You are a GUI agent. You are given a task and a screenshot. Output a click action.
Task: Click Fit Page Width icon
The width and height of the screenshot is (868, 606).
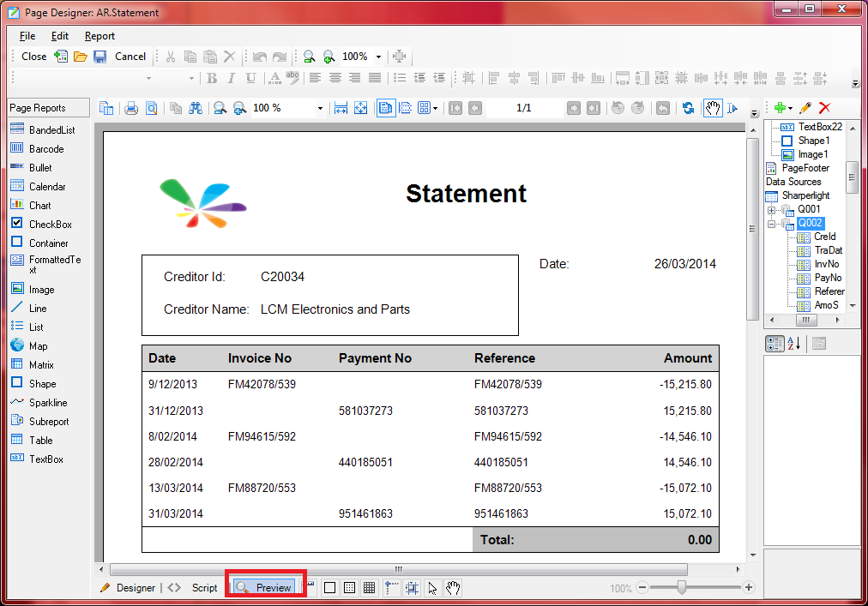click(341, 109)
